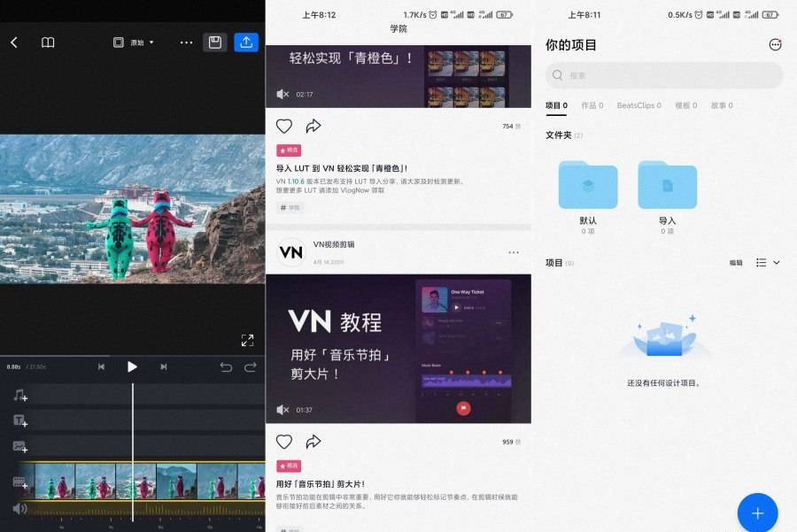Add a picture-in-picture overlay track
797x532 pixels.
click(19, 447)
